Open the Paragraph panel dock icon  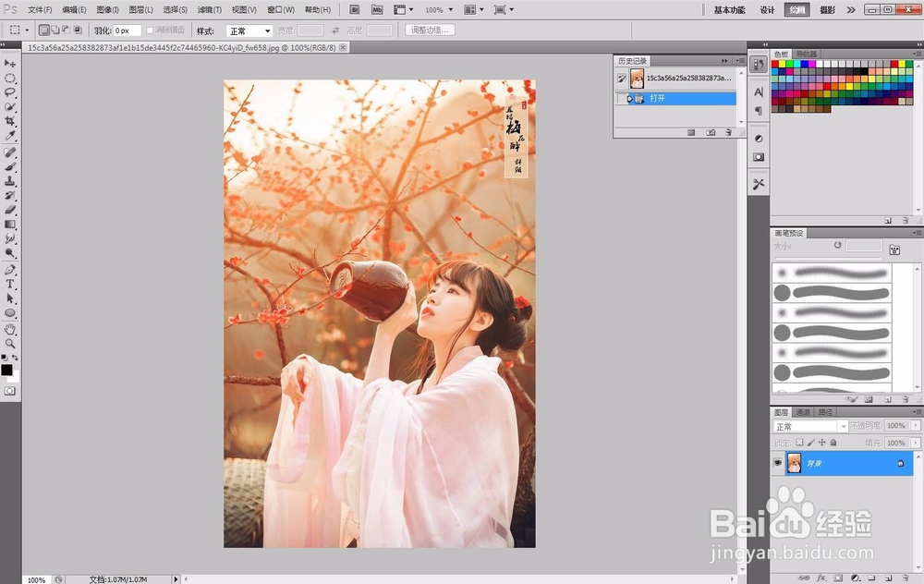coord(759,111)
